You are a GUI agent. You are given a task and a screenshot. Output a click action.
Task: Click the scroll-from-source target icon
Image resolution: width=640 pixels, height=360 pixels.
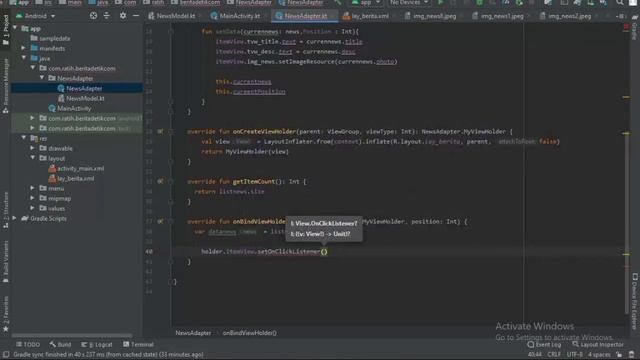click(93, 16)
